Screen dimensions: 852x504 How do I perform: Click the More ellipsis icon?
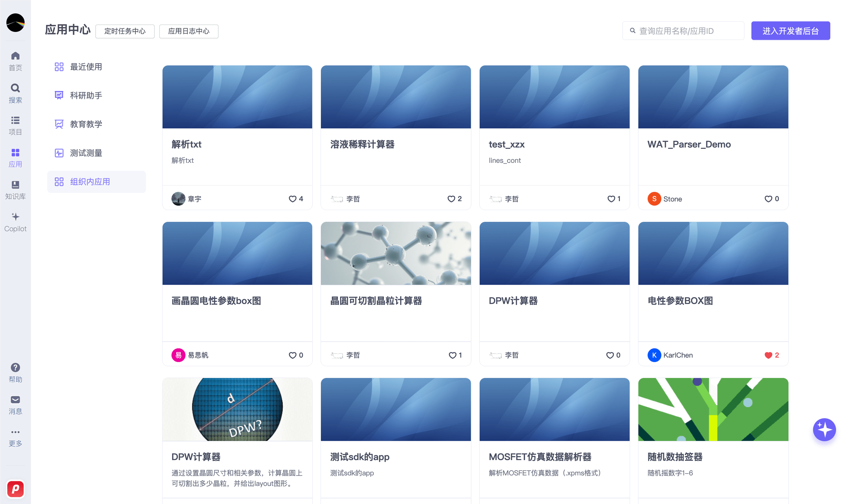click(x=15, y=432)
